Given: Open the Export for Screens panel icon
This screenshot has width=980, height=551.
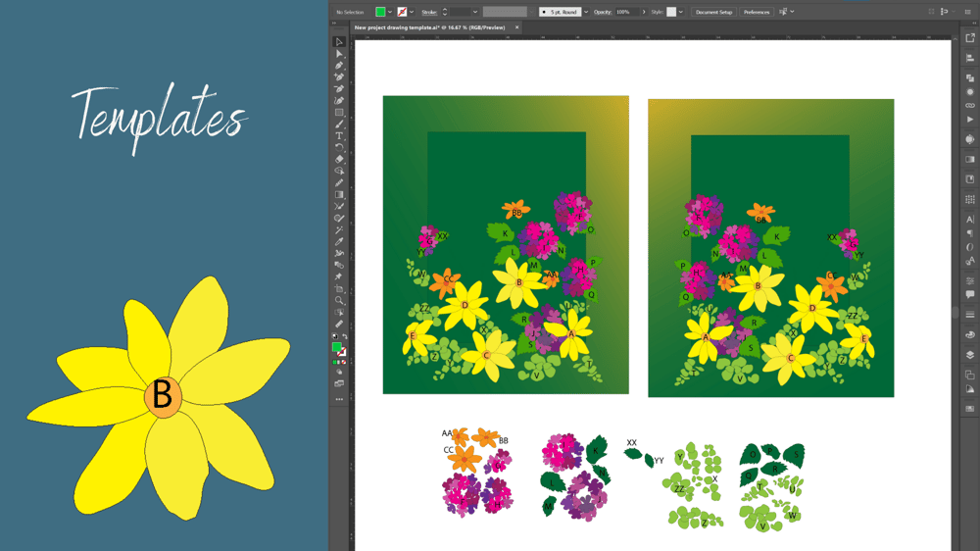Looking at the screenshot, I should [x=970, y=38].
